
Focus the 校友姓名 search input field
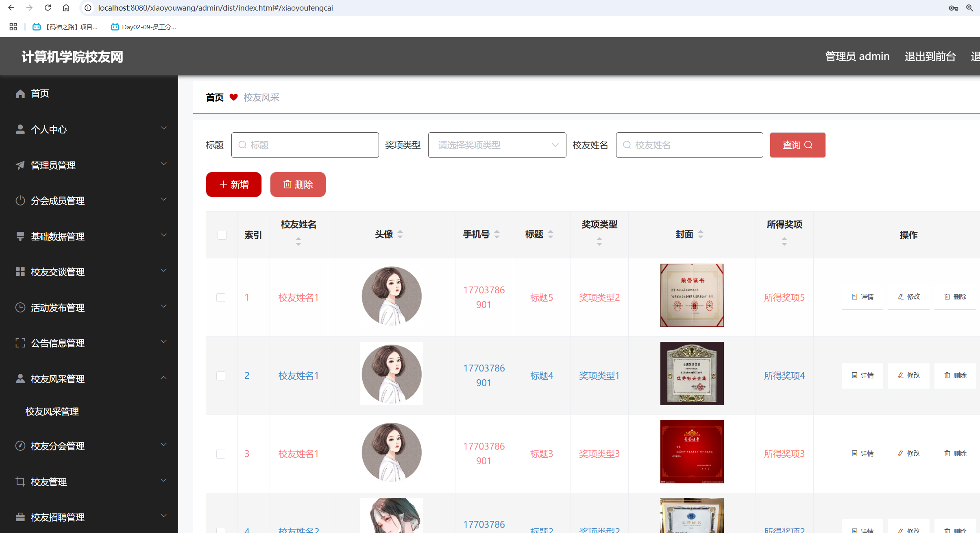pyautogui.click(x=690, y=145)
